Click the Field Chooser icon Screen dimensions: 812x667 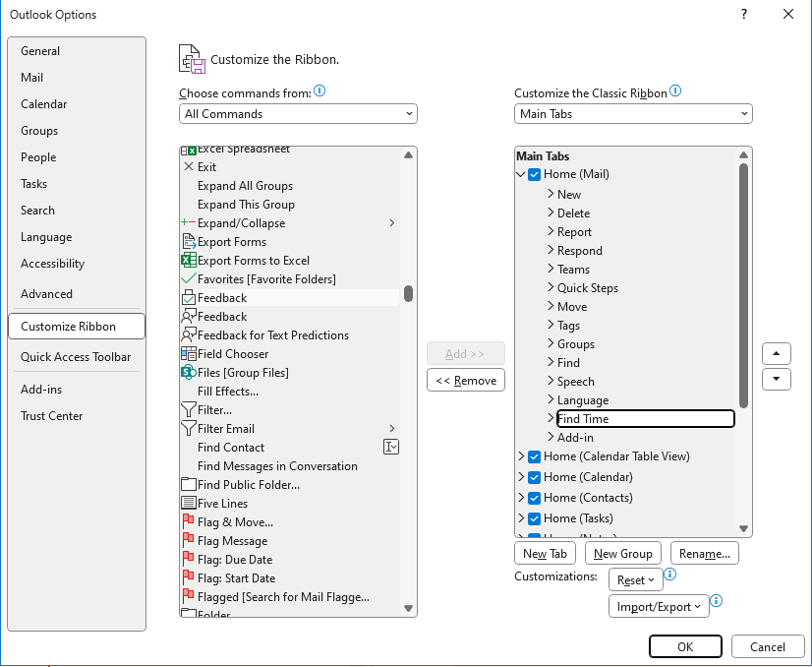click(x=189, y=353)
